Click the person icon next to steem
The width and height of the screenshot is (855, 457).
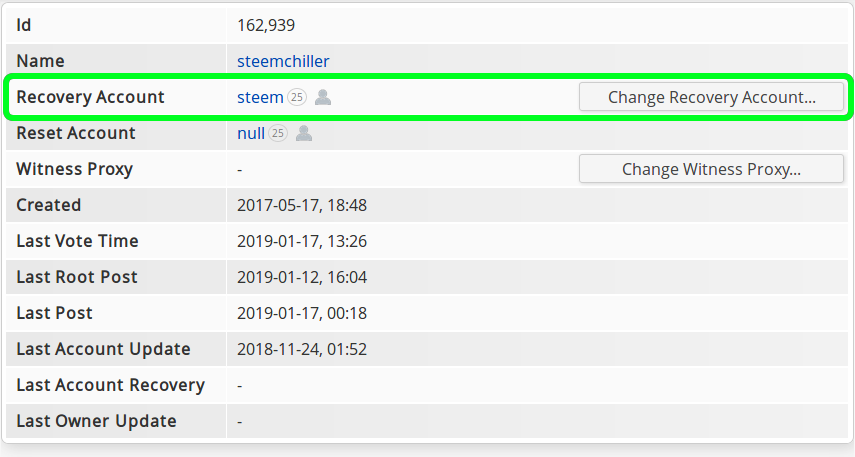tap(323, 97)
